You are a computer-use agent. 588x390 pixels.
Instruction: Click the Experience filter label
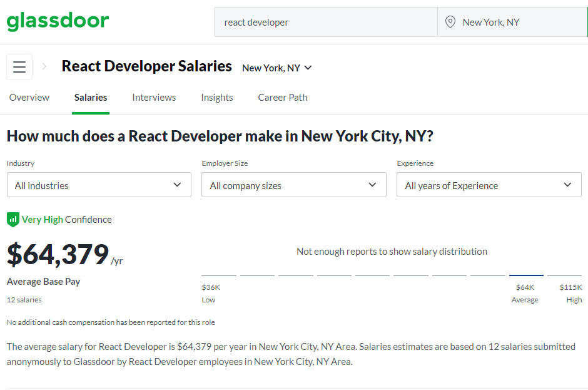(415, 163)
